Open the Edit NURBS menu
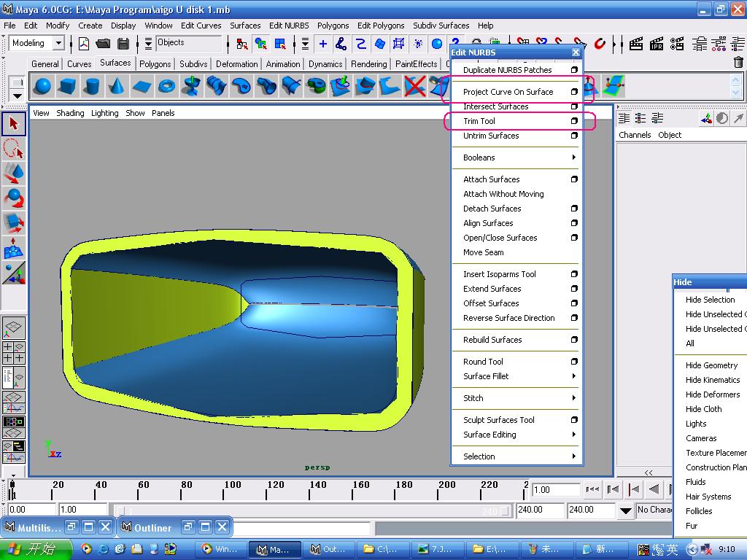747x560 pixels. click(x=289, y=26)
